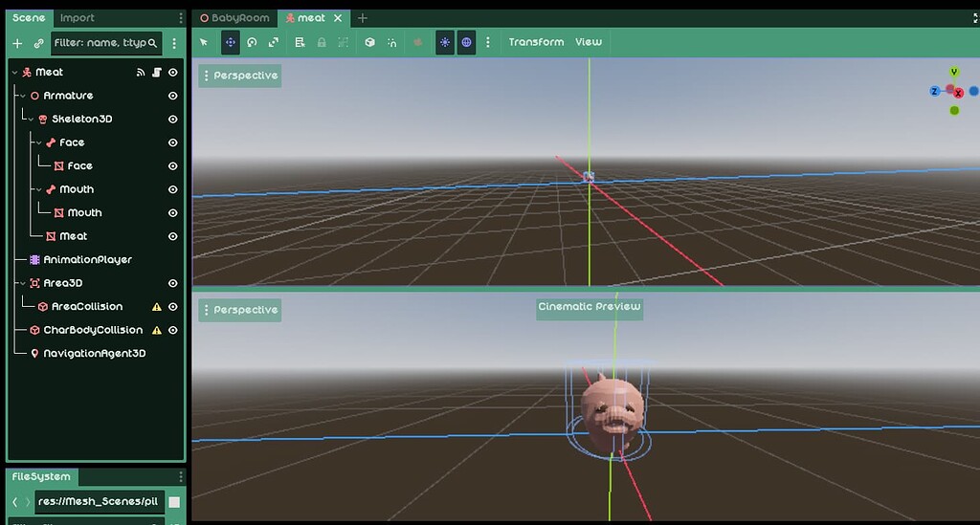This screenshot has height=525, width=980.
Task: Collapse the root Meat node
Action: (x=15, y=73)
